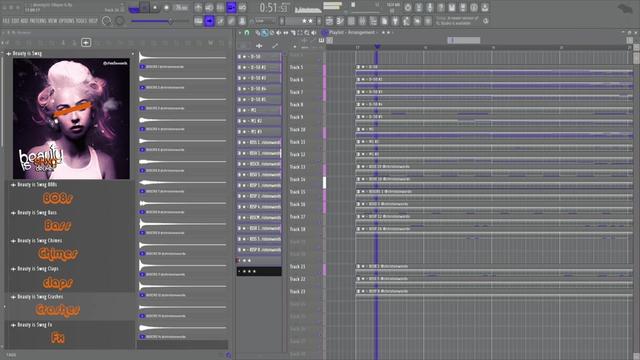
Task: Click the playlist mute tool speaker icon
Action: click(x=279, y=33)
